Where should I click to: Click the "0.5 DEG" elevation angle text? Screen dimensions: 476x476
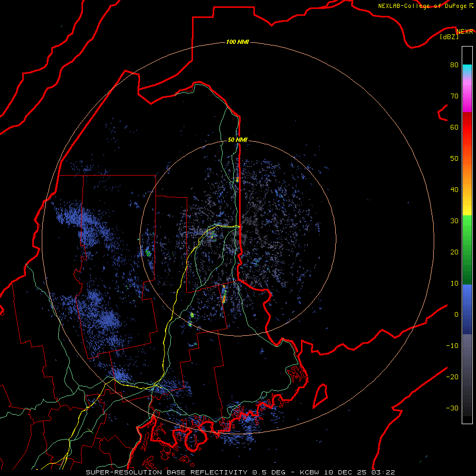[x=269, y=472]
